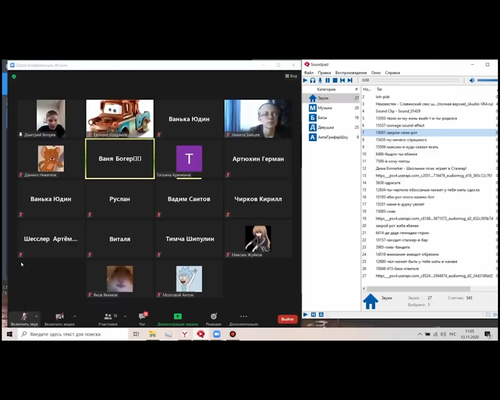Click the Категория column header
This screenshot has height=400, width=500.
(x=326, y=89)
